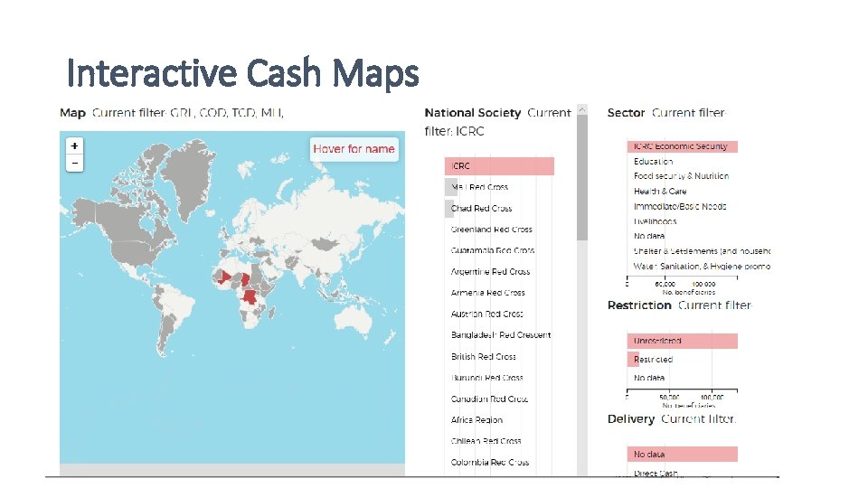Screen dimensions: 868x488
Task: Select Immediate/Basic Needs sector
Action: click(x=680, y=206)
